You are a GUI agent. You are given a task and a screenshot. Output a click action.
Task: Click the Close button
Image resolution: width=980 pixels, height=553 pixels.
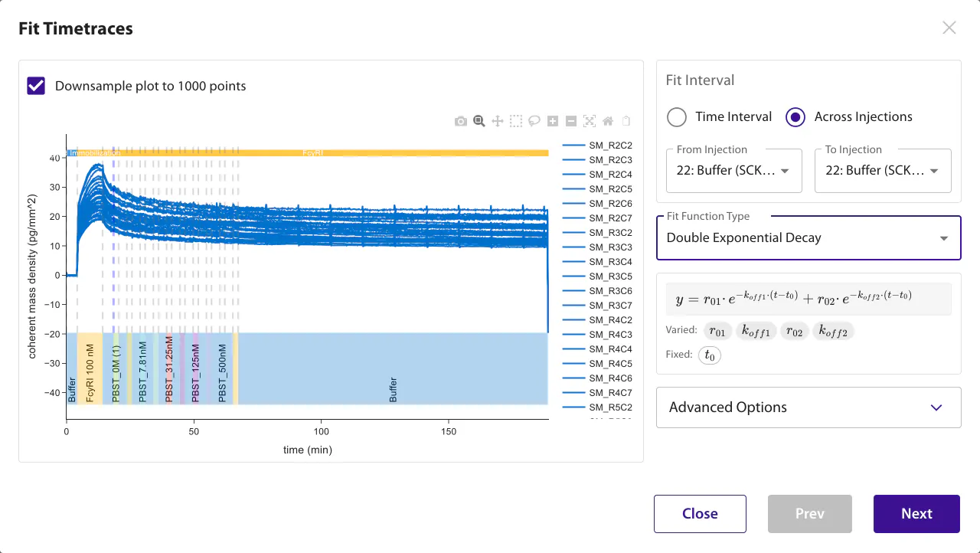click(700, 514)
